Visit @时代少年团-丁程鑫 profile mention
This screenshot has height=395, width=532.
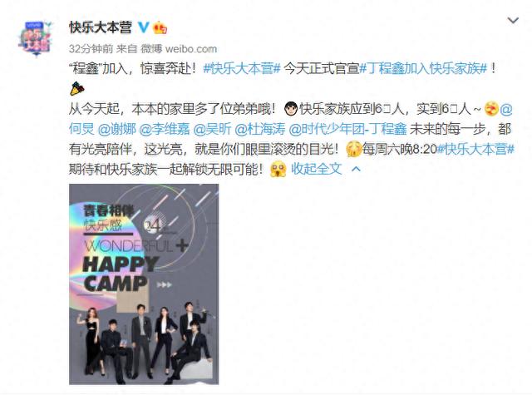(347, 129)
